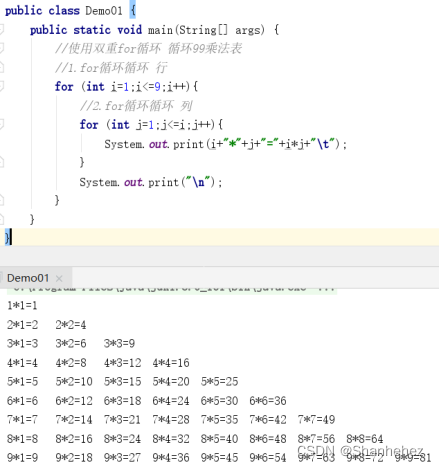Click console output '9*2=18'

[x=74, y=457]
